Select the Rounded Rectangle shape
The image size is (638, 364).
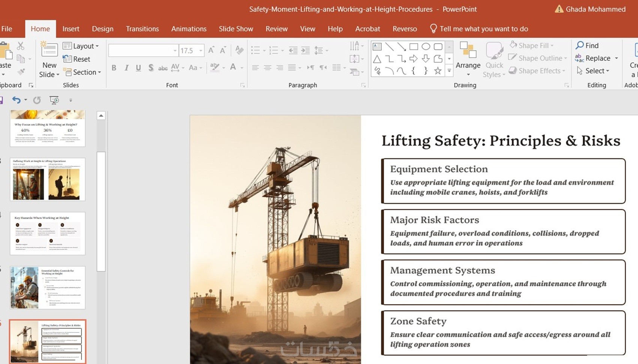pos(438,47)
